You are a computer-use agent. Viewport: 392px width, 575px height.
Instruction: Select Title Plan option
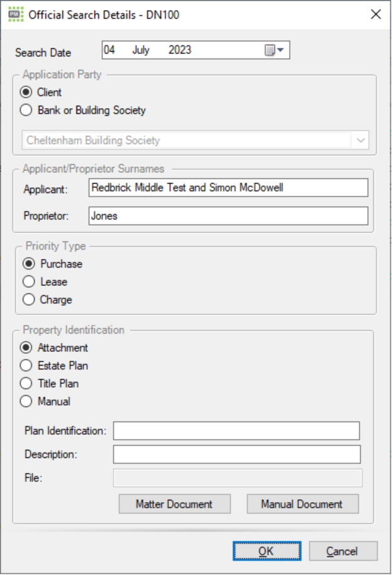tap(26, 383)
